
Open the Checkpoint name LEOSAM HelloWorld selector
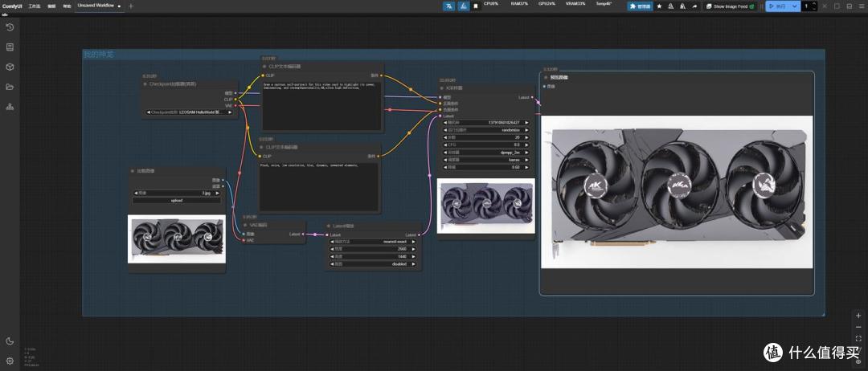(x=189, y=112)
